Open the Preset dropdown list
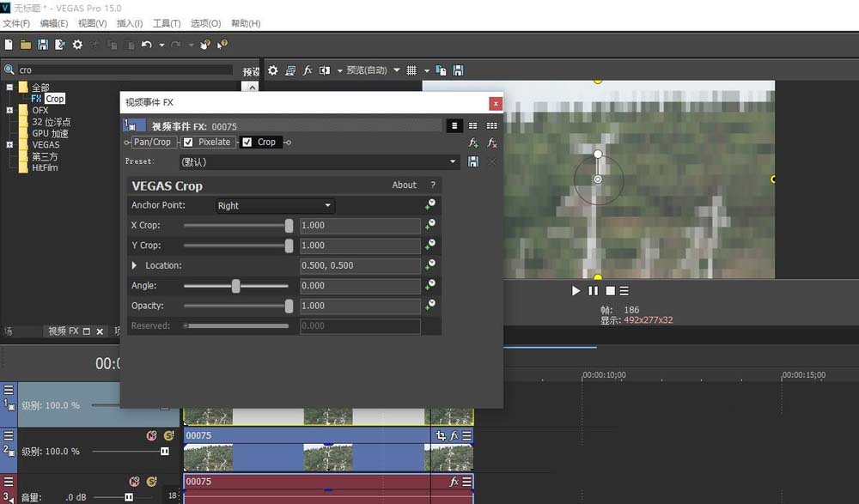Screen dimensions: 859x504 453,161
